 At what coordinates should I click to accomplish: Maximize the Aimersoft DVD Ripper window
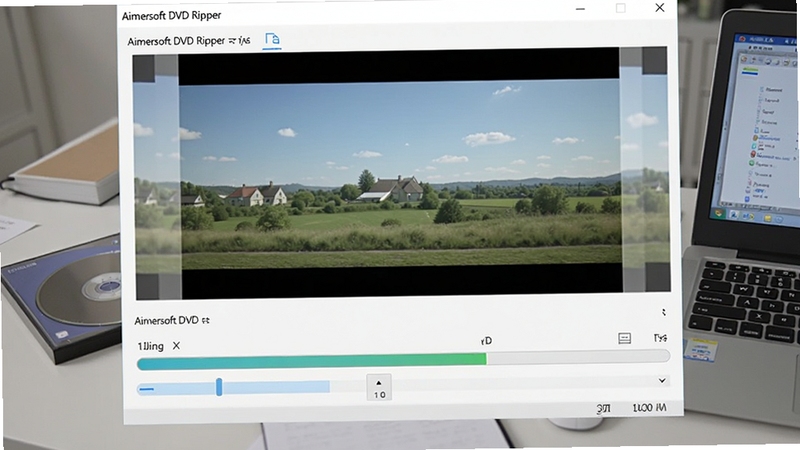pyautogui.click(x=620, y=8)
